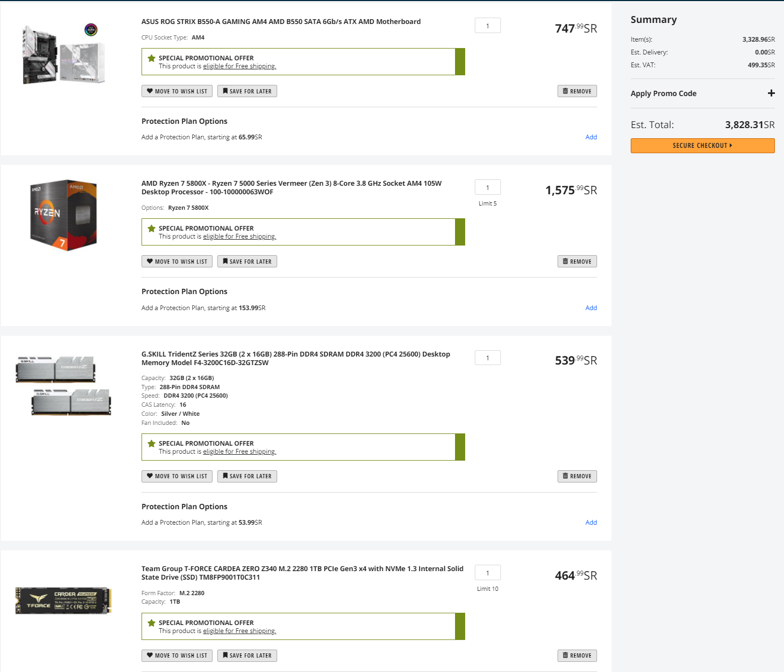
Task: Click 'Limit 10' text under SSD quantity
Action: 488,589
